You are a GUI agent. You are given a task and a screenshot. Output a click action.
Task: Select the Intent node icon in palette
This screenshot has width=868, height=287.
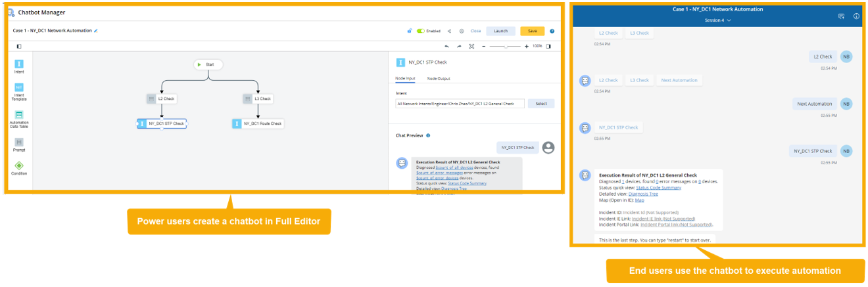pyautogui.click(x=19, y=64)
